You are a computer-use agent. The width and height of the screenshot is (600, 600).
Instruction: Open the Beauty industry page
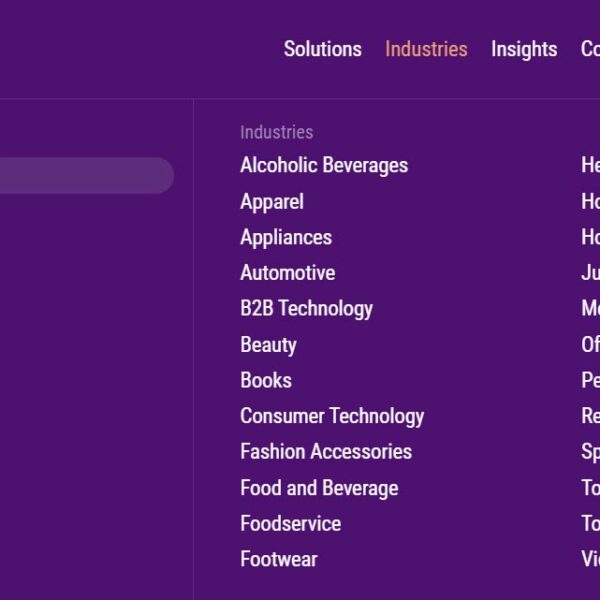(268, 345)
